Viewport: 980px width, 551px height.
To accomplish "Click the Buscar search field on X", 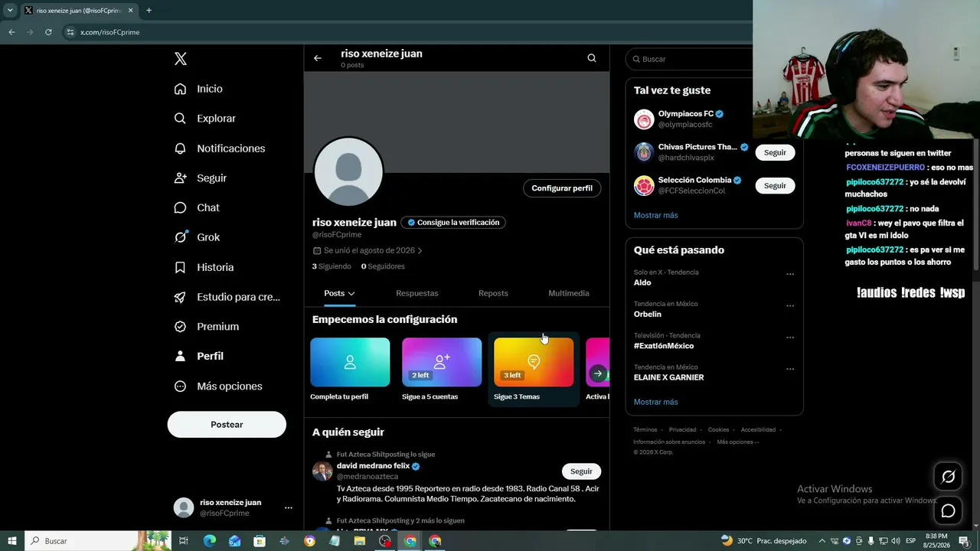I will (x=689, y=59).
